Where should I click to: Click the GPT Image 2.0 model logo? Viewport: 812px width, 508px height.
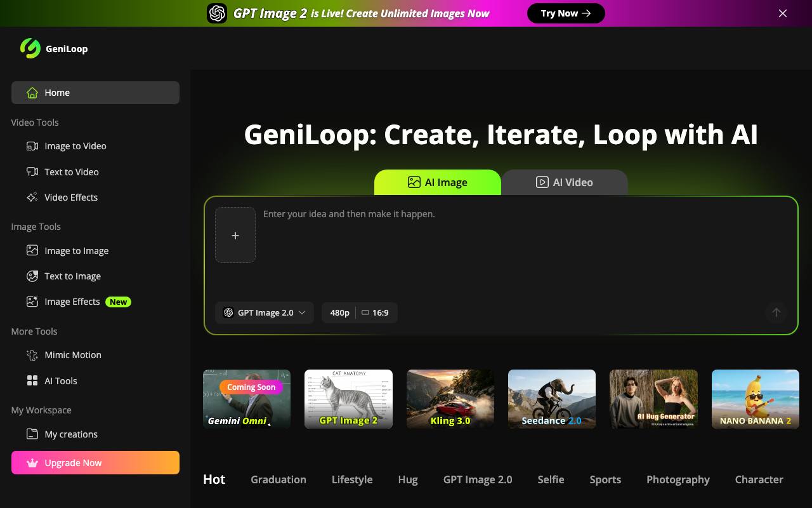pyautogui.click(x=228, y=312)
